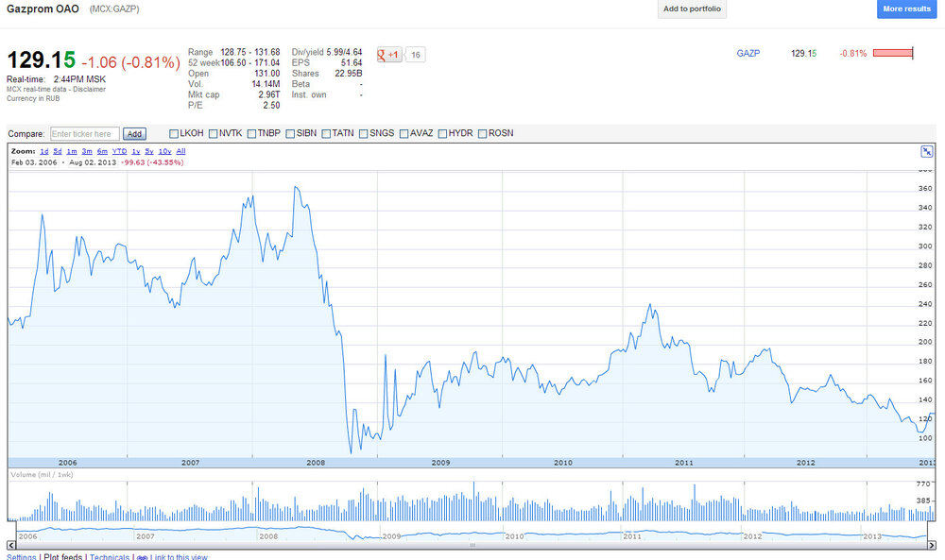Click the date range Feb 03, 2006 text
The image size is (945, 560).
(34, 162)
